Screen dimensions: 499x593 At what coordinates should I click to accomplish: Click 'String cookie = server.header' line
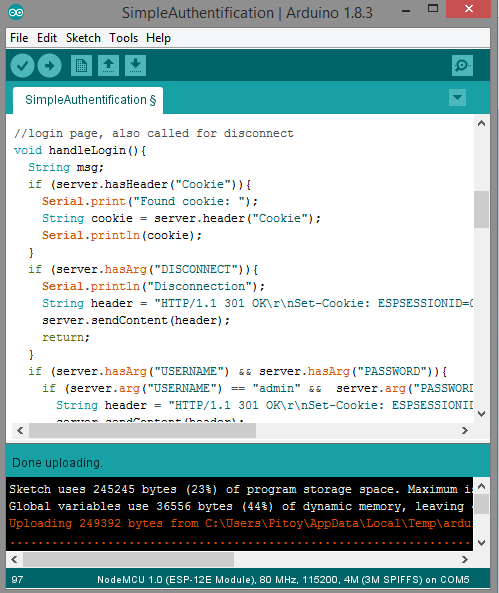click(181, 219)
